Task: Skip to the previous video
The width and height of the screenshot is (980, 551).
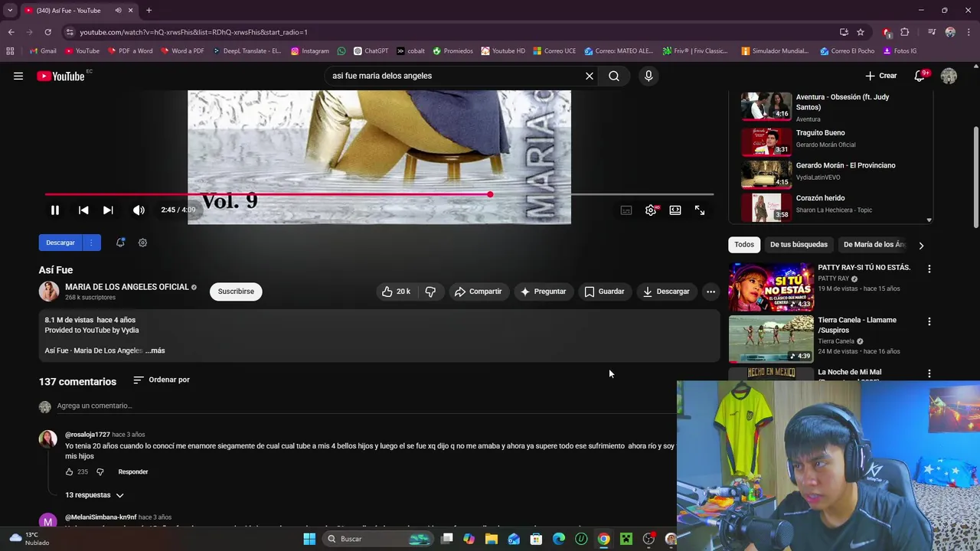Action: 83,210
